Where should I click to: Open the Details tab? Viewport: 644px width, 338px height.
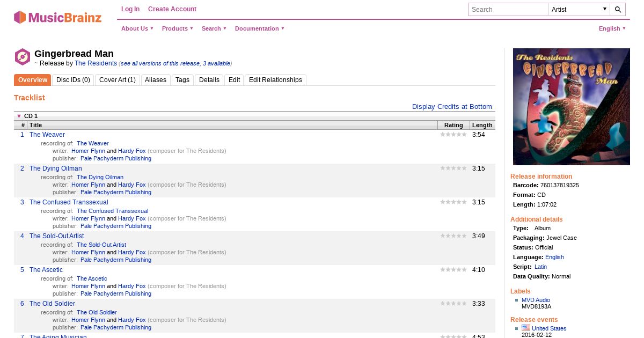209,80
